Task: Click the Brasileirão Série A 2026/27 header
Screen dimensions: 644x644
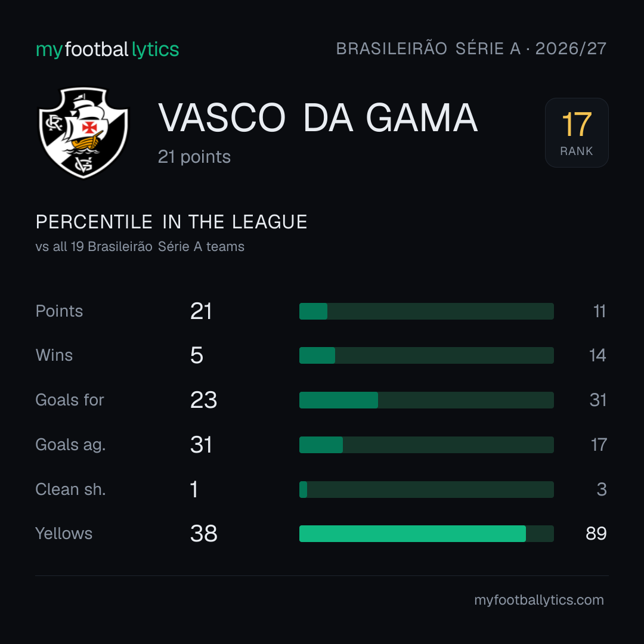Action: (471, 48)
